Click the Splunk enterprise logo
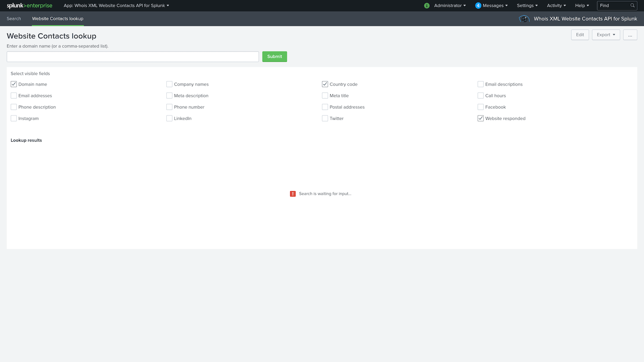 click(30, 6)
